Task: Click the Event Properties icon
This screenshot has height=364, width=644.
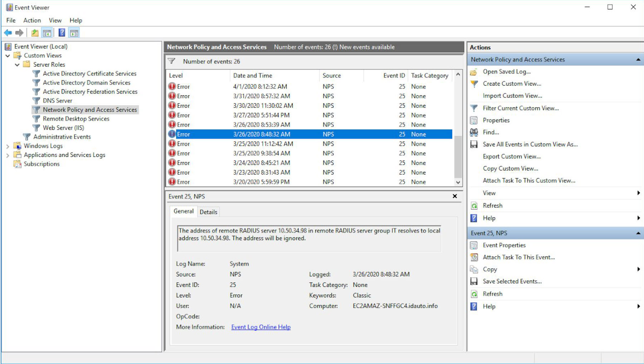Action: (474, 245)
